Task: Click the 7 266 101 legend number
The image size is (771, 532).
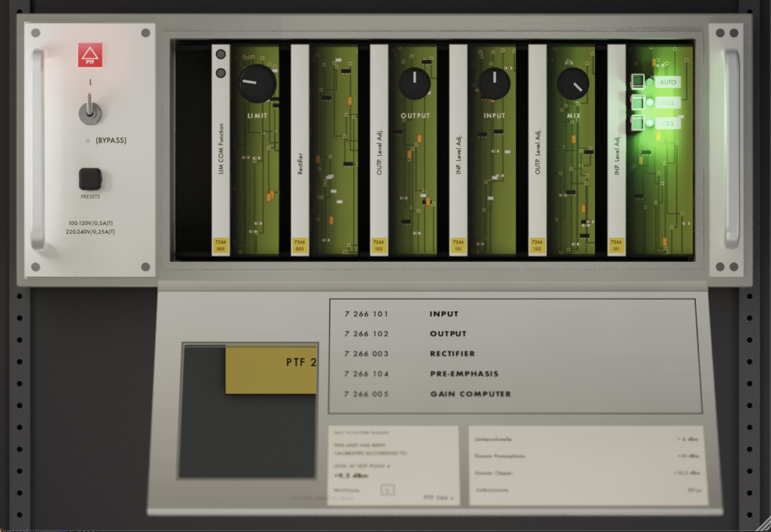Action: click(367, 314)
